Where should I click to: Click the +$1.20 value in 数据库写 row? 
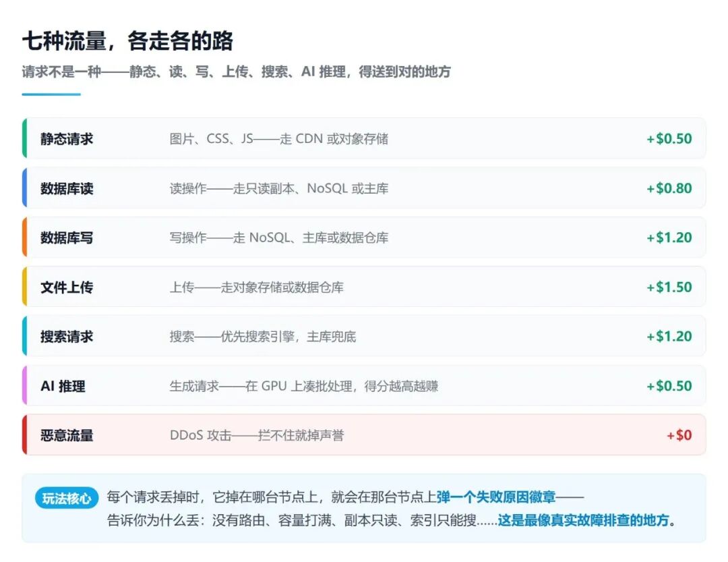click(x=669, y=237)
